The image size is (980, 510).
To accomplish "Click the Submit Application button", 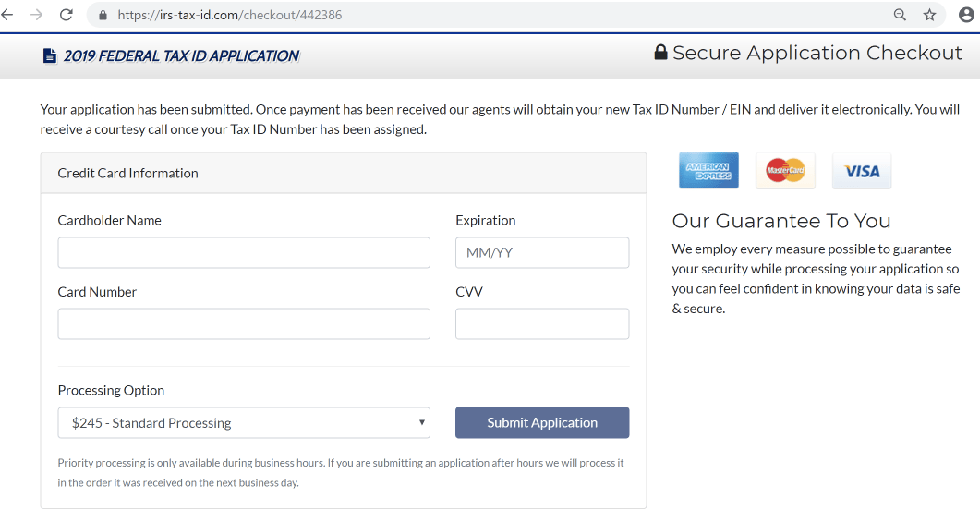I will tap(542, 423).
